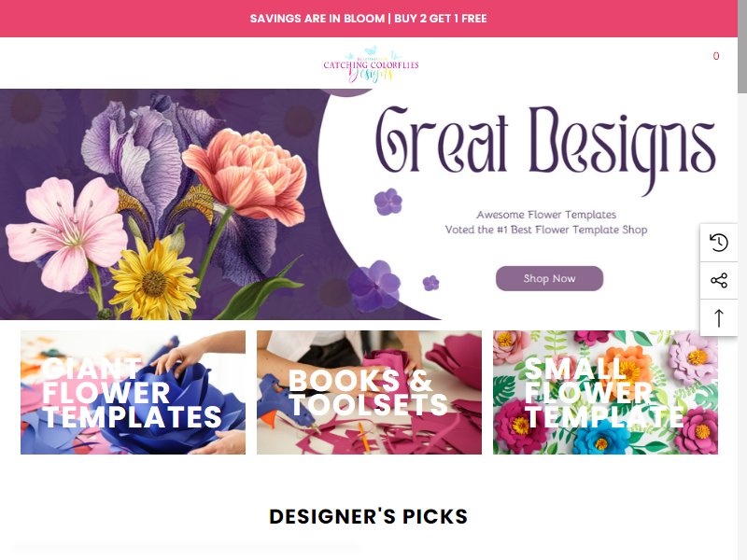Image resolution: width=747 pixels, height=560 pixels.
Task: Click Voted #1 Best Flower Template Shop text
Action: click(x=546, y=230)
